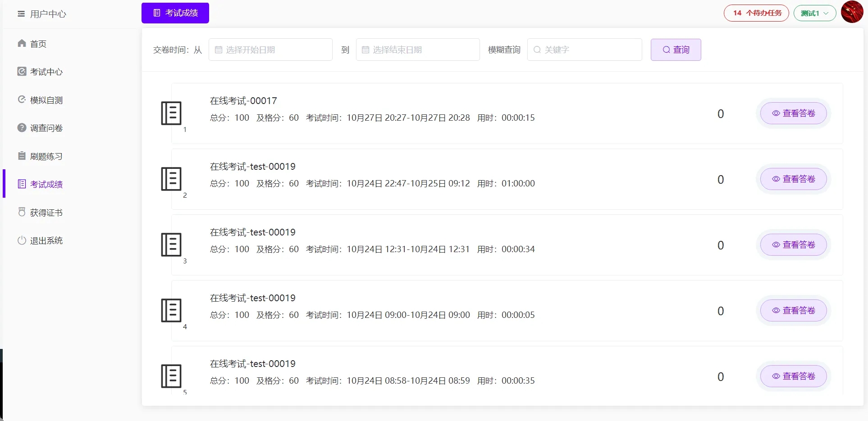Click the 查询 search button
The image size is (868, 421).
click(x=676, y=50)
